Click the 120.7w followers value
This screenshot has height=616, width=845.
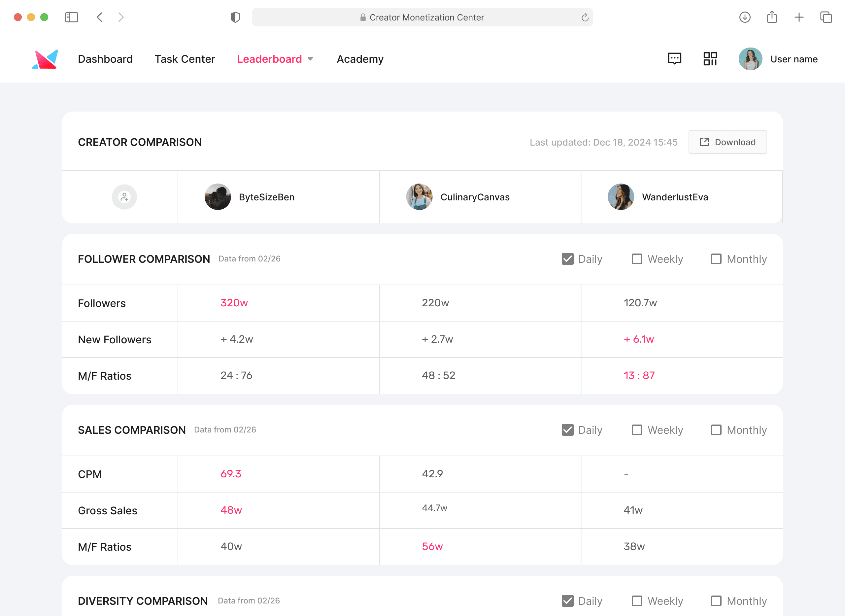click(x=640, y=303)
